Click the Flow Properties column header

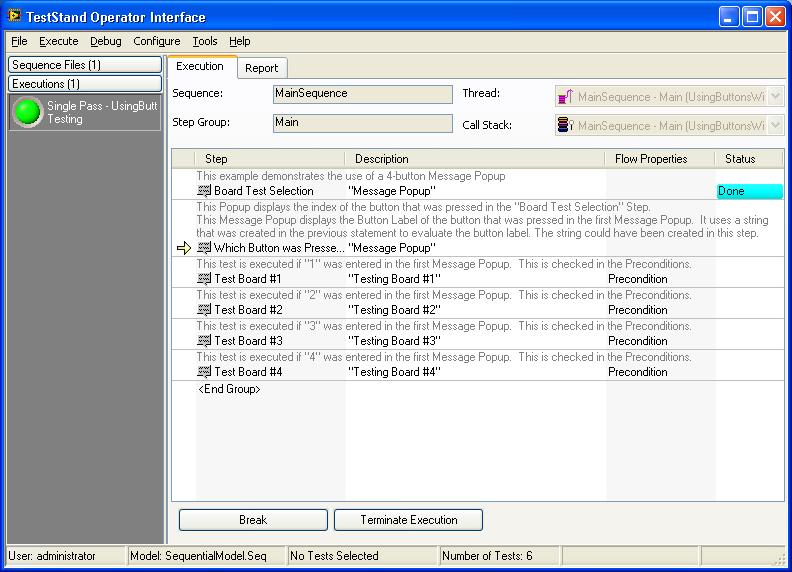(x=660, y=159)
